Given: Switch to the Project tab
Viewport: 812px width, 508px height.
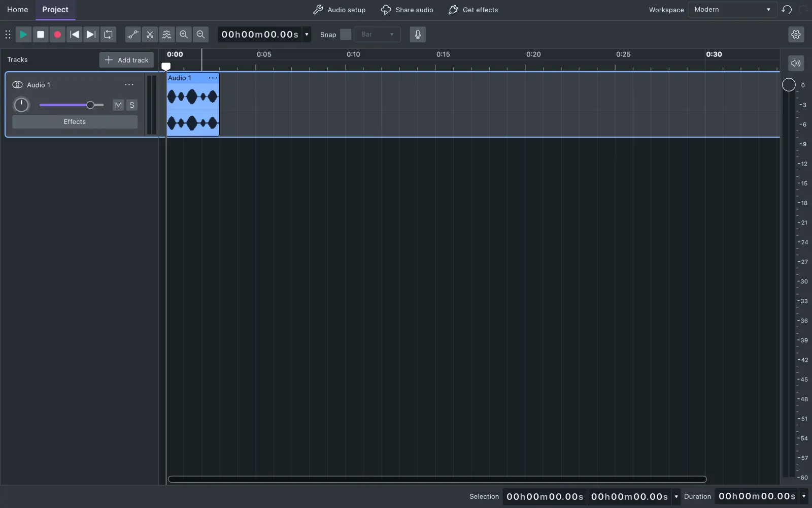Looking at the screenshot, I should pyautogui.click(x=55, y=10).
